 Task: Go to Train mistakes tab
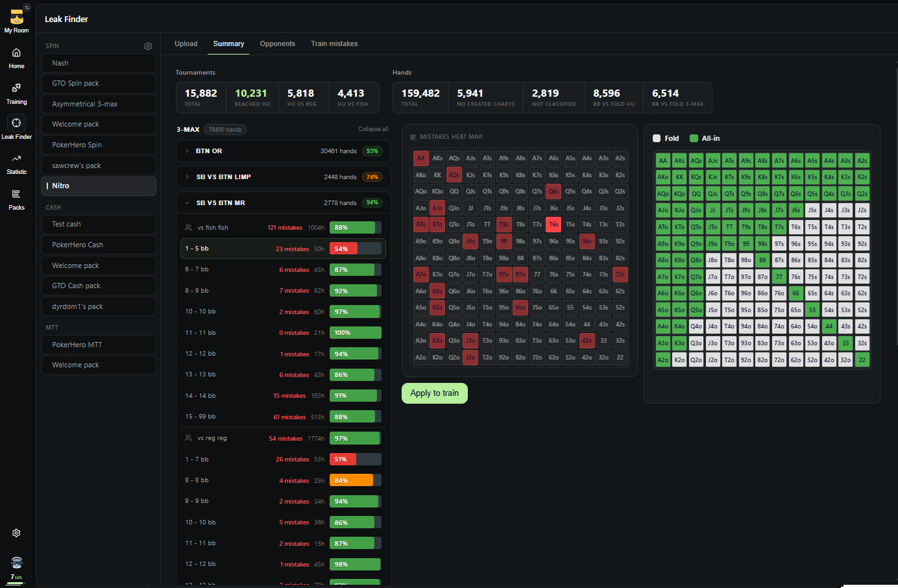click(x=334, y=43)
